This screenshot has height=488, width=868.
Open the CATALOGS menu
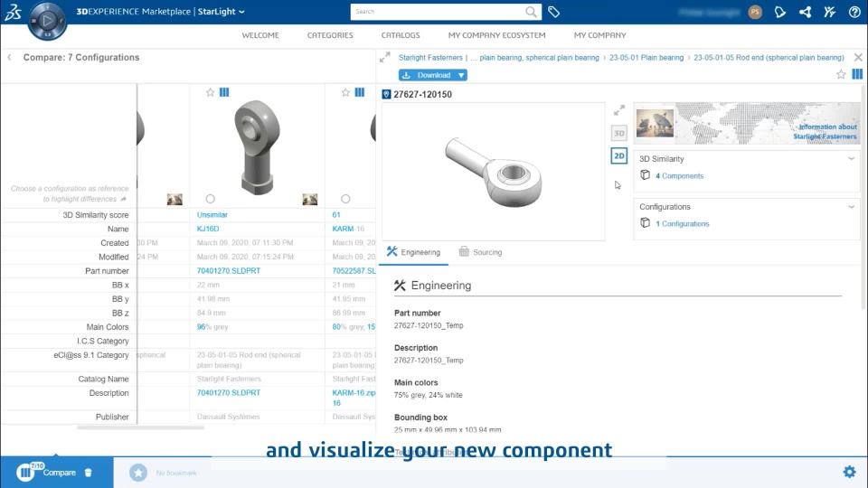(x=401, y=35)
